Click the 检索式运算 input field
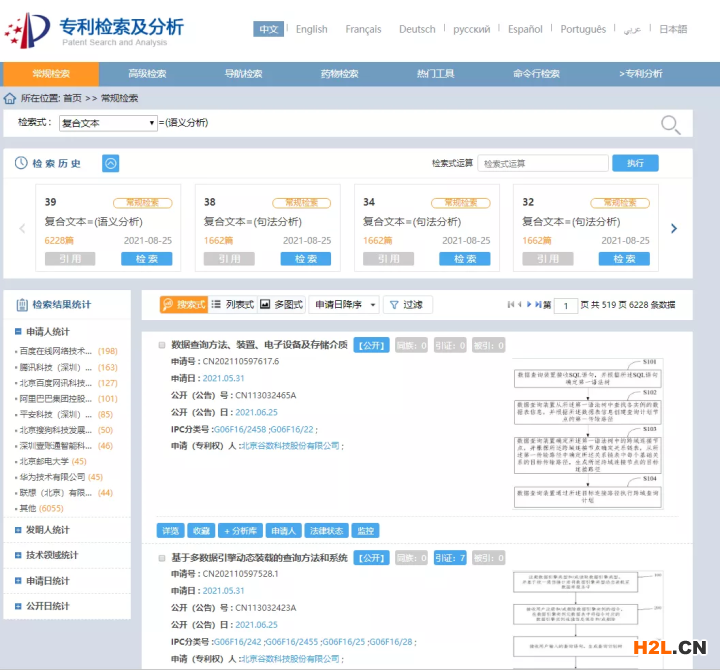 (542, 163)
